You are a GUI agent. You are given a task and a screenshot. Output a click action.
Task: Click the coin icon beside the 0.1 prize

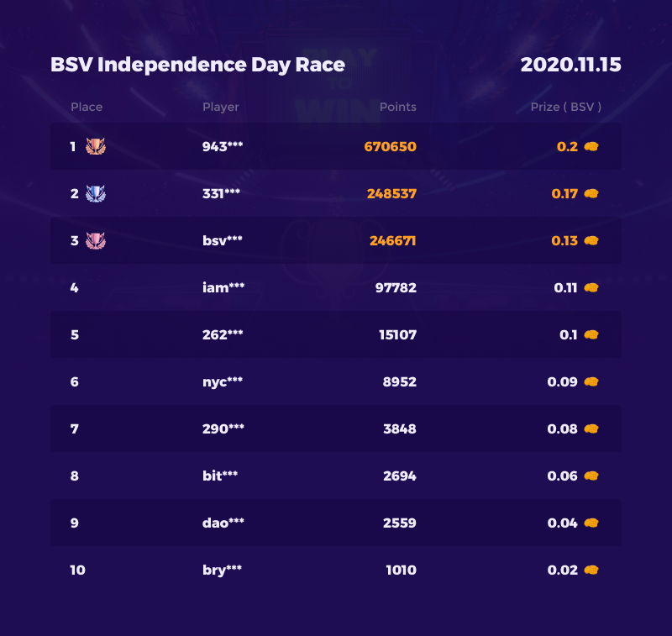click(x=591, y=335)
